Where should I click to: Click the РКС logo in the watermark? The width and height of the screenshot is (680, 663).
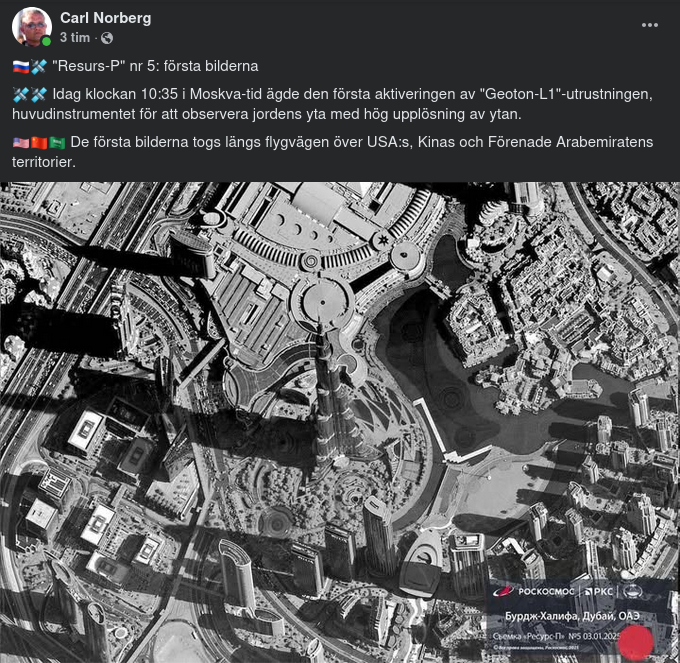click(598, 592)
